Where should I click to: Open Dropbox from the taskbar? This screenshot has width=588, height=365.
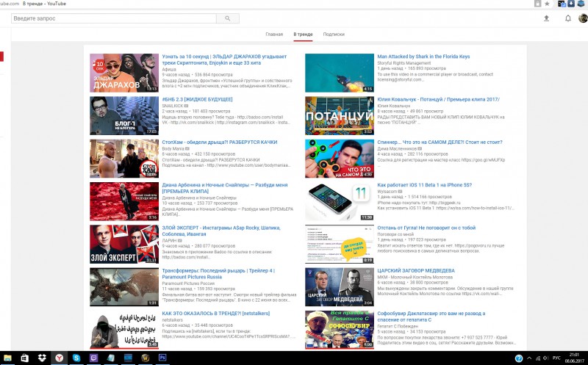(42, 358)
